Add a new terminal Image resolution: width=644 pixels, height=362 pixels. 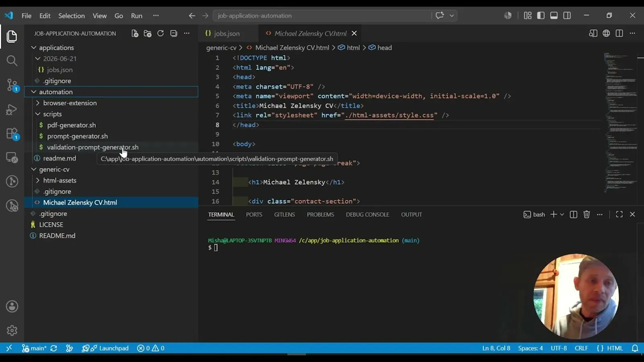(x=554, y=214)
